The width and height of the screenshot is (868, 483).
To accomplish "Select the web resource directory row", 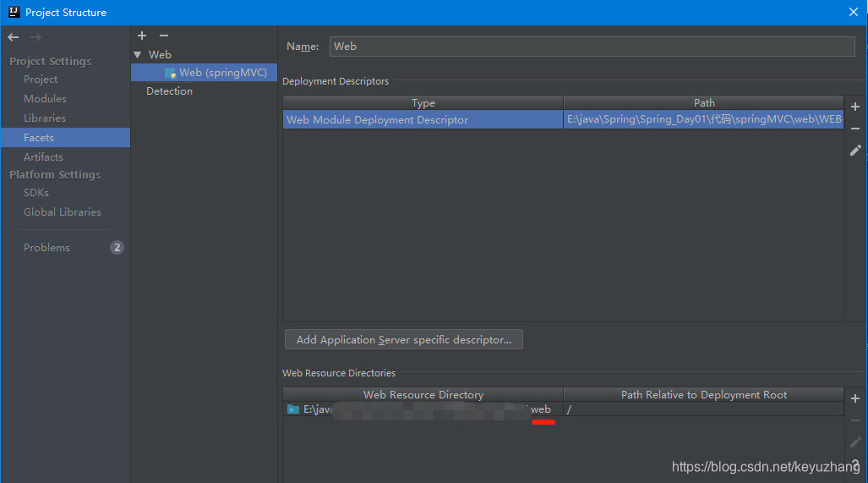I will (x=563, y=409).
